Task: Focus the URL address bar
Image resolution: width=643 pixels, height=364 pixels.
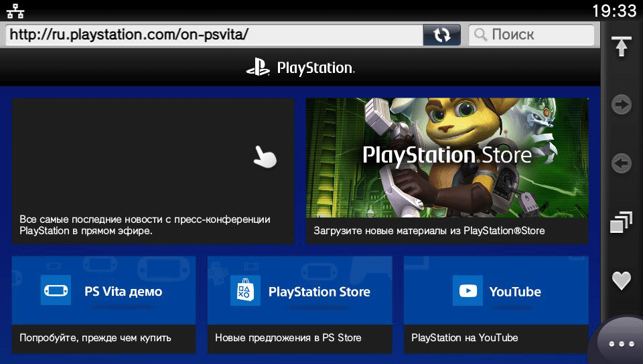Action: point(214,35)
